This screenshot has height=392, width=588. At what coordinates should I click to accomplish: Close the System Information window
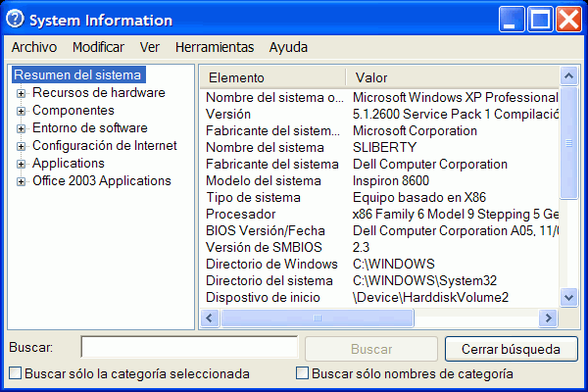coord(568,19)
